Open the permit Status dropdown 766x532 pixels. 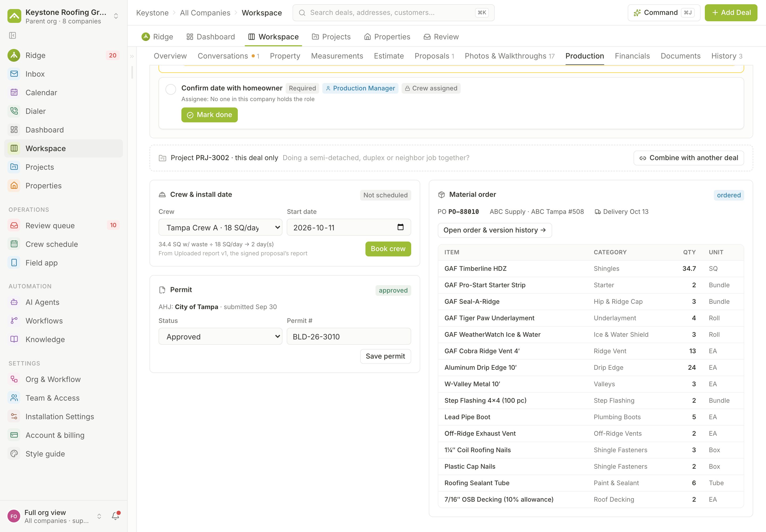point(220,336)
